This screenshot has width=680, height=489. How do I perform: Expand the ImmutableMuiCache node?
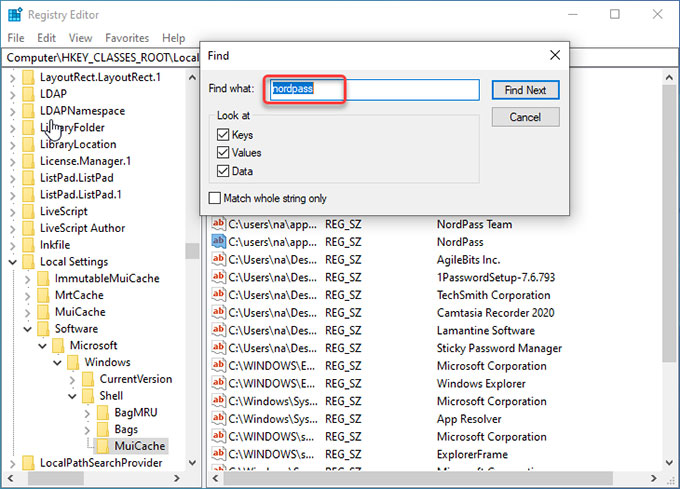coord(27,279)
